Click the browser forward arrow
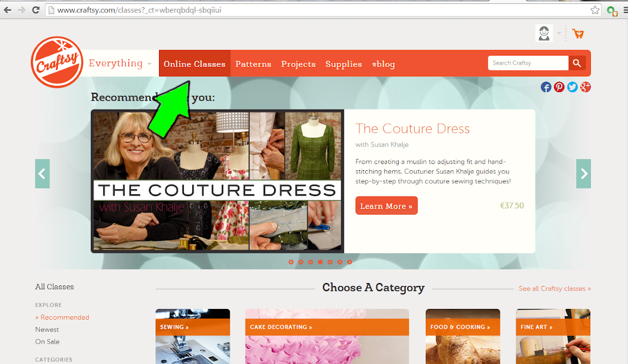Screen dimensions: 628x364 pos(22,10)
